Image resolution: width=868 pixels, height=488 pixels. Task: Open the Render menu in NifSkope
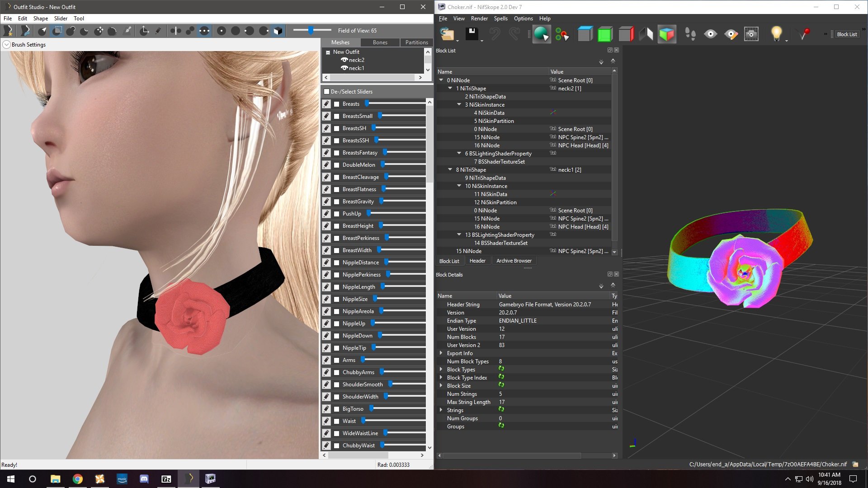pyautogui.click(x=479, y=19)
